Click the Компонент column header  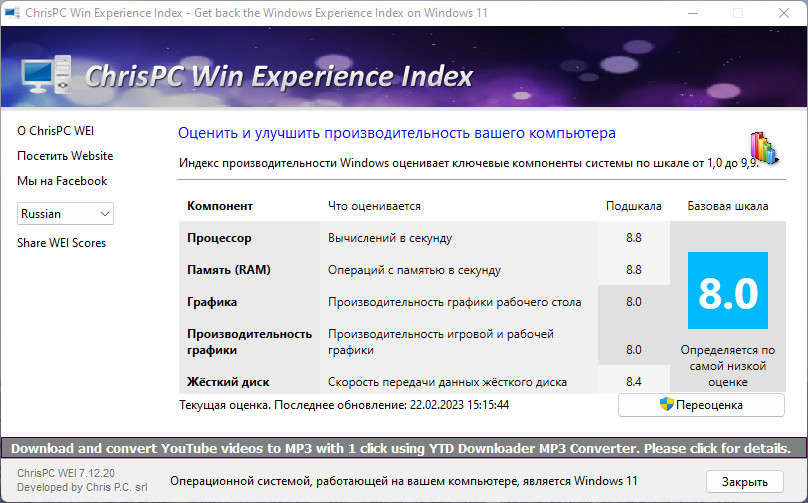coord(220,206)
